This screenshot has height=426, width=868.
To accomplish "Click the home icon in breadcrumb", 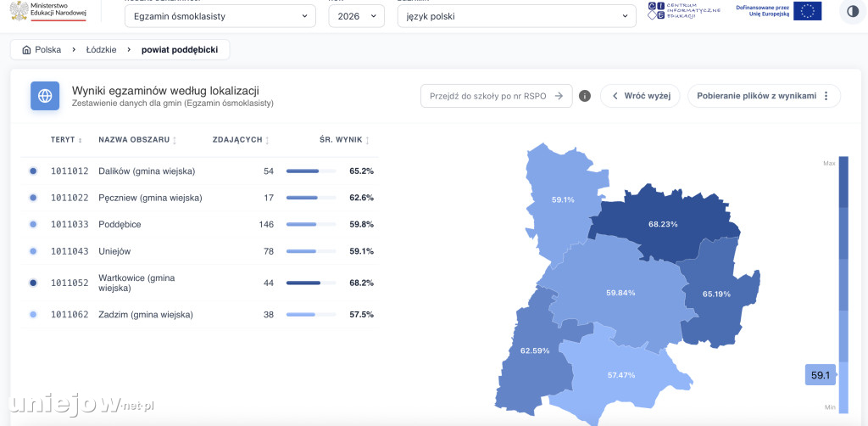I will click(26, 50).
